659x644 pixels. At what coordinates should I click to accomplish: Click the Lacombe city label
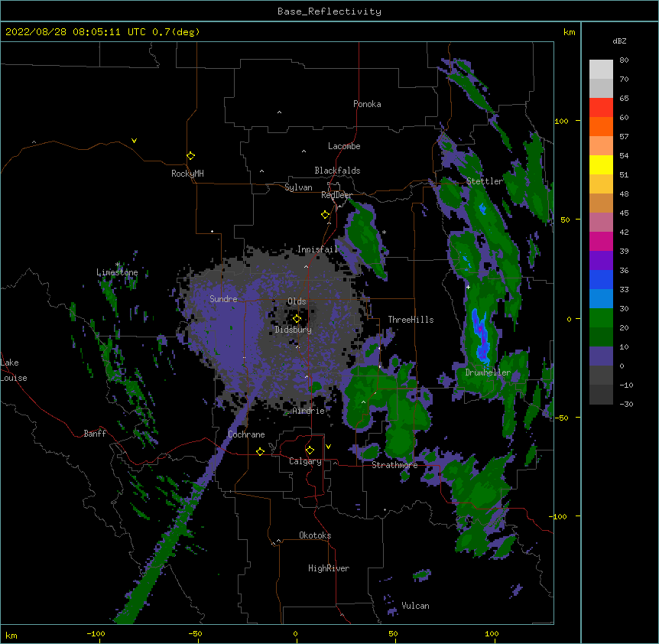pos(344,146)
